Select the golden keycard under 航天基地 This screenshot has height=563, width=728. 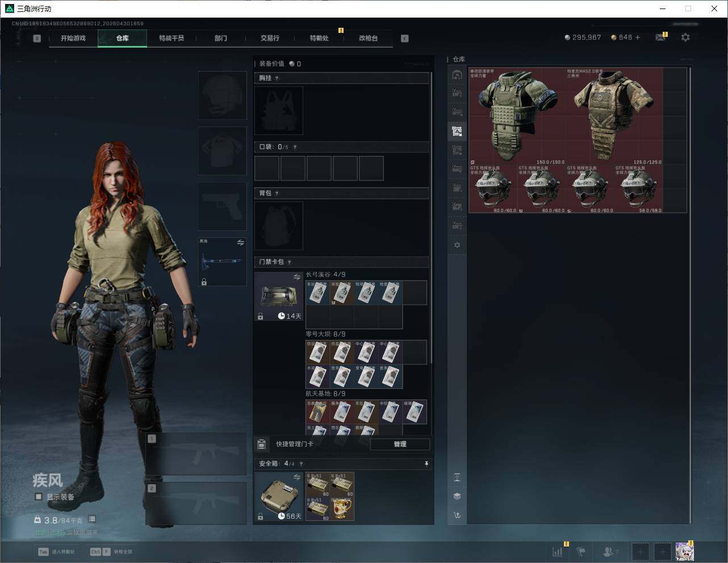pyautogui.click(x=318, y=411)
